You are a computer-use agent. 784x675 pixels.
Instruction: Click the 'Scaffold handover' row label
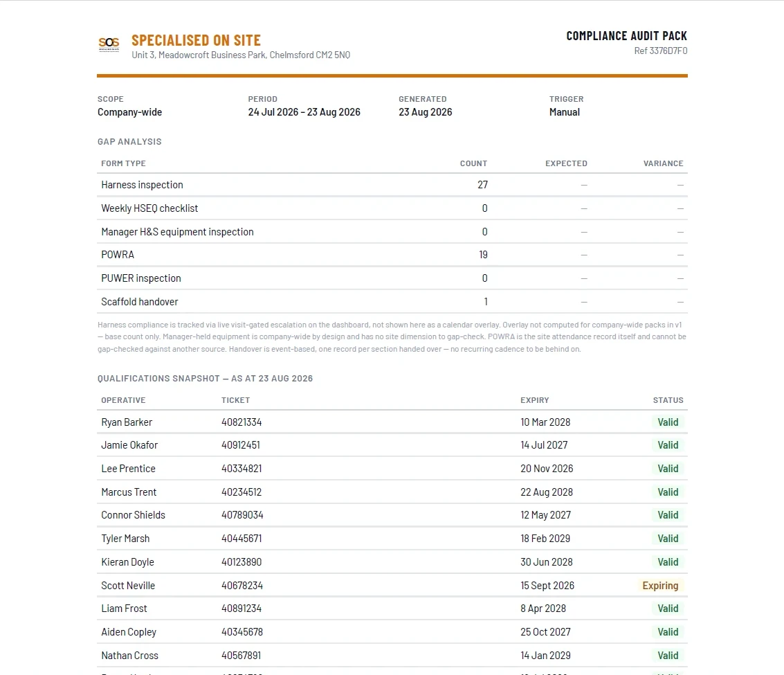tap(140, 302)
